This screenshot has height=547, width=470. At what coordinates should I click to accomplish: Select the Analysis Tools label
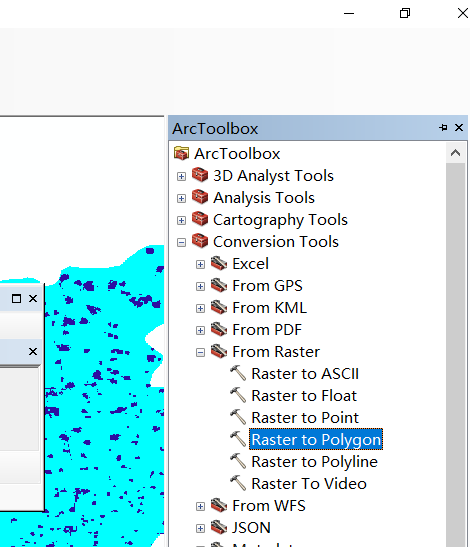pos(264,197)
